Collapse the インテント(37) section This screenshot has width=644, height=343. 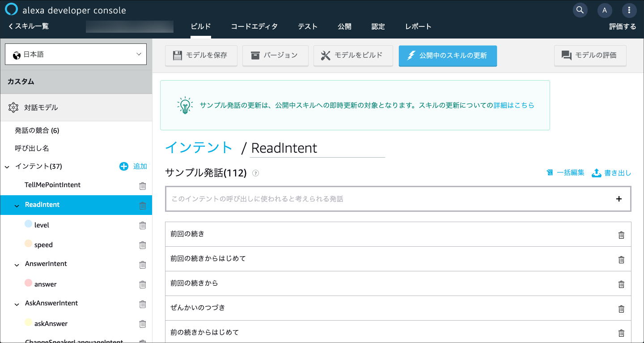(x=7, y=167)
